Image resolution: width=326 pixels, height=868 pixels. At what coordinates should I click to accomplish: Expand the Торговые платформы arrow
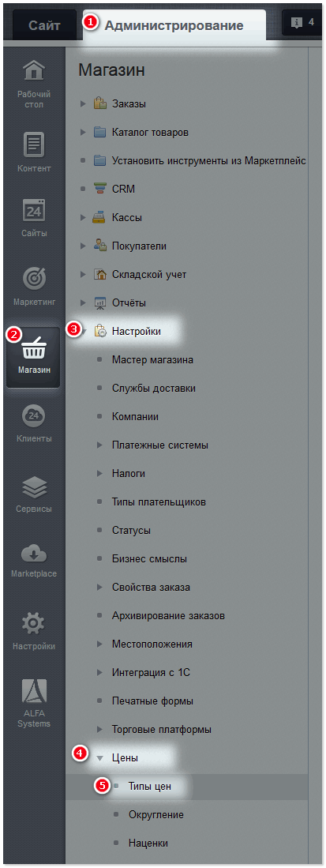click(x=99, y=730)
